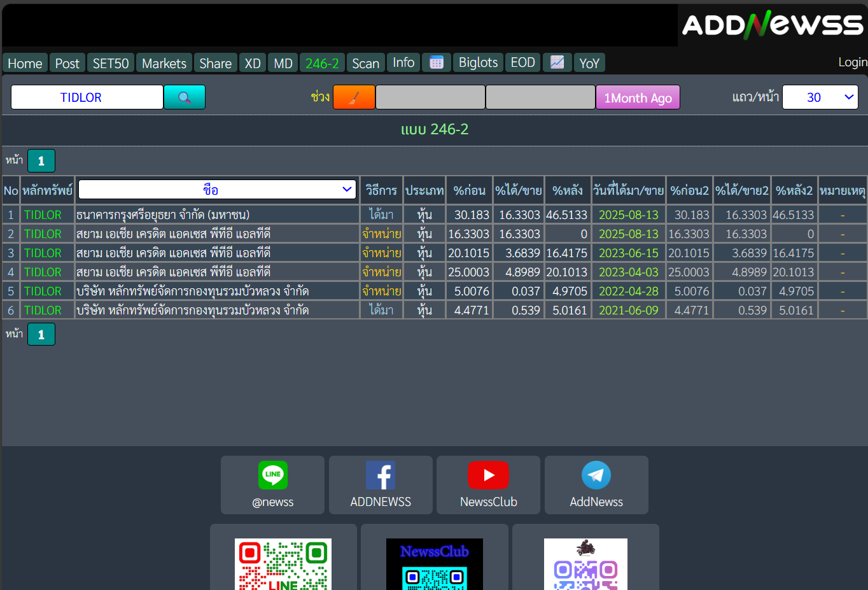Click the date 2025-08-13 in row 1
868x590 pixels.
(x=629, y=214)
